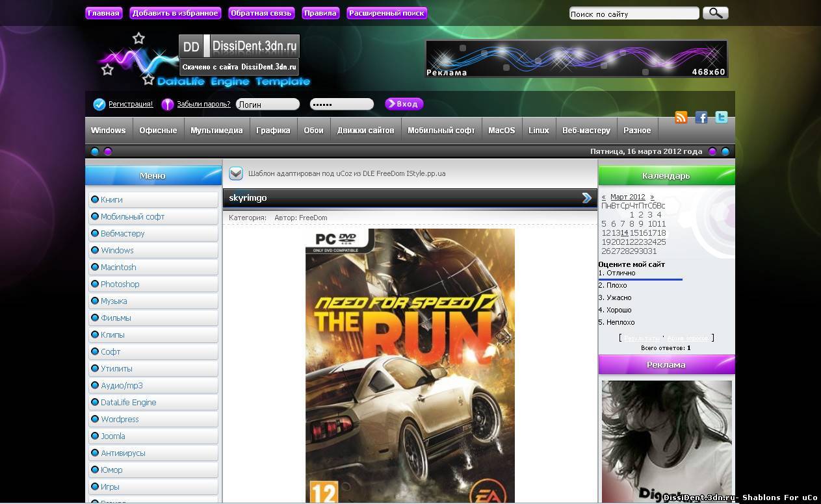This screenshot has height=504, width=821.
Task: Go to the Главная page
Action: [x=104, y=13]
